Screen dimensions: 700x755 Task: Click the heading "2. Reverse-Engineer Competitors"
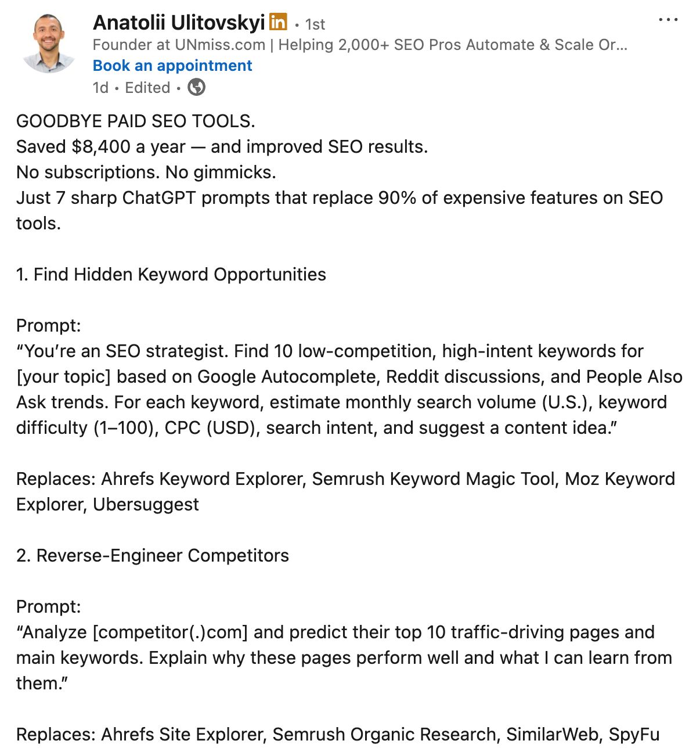[152, 555]
